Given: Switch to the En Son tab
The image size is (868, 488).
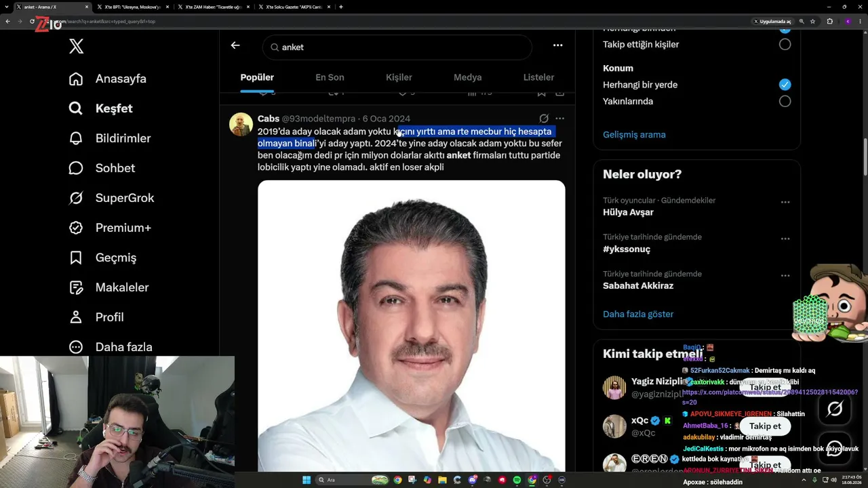Looking at the screenshot, I should [330, 77].
